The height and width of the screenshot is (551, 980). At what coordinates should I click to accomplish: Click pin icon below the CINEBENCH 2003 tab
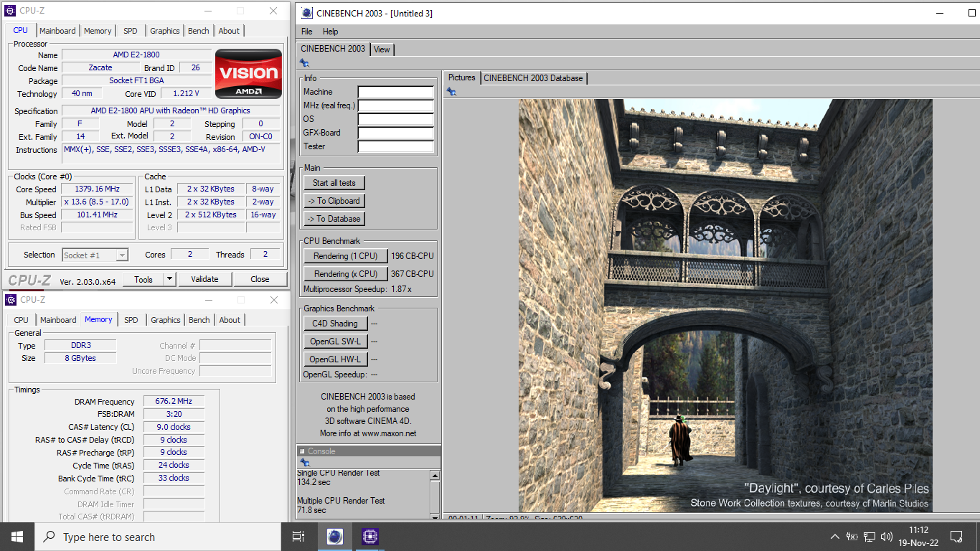[x=304, y=63]
